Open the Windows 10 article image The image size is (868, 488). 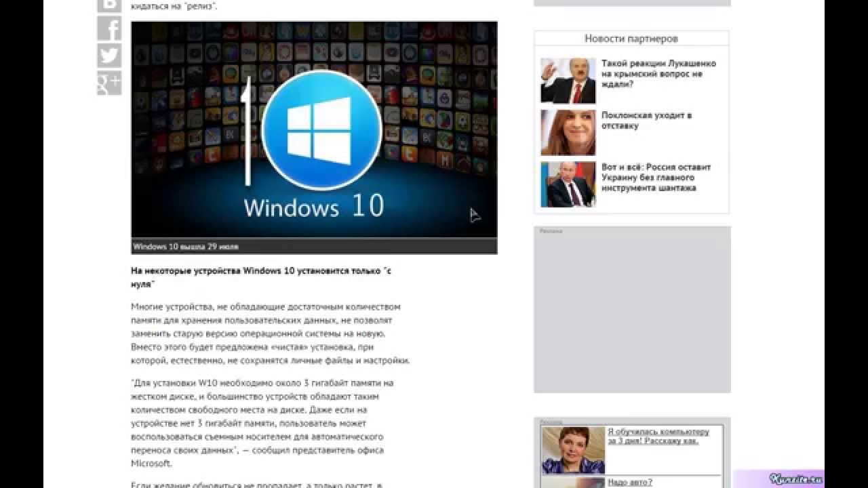point(314,130)
